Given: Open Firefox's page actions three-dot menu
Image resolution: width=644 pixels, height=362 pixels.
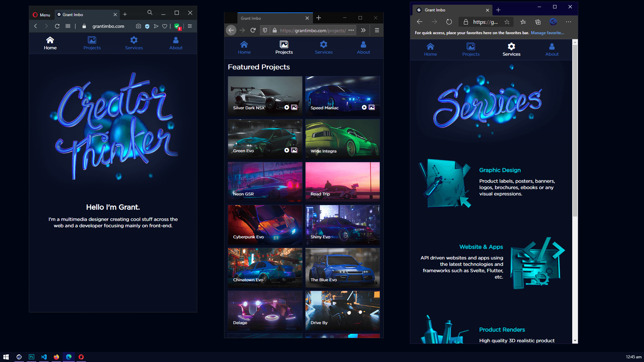Looking at the screenshot, I should (351, 31).
